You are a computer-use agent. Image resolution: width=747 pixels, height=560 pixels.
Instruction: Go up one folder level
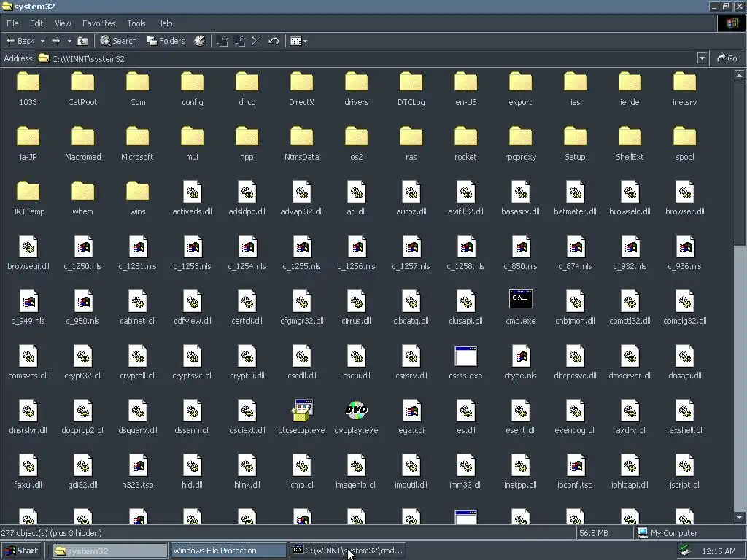[82, 41]
